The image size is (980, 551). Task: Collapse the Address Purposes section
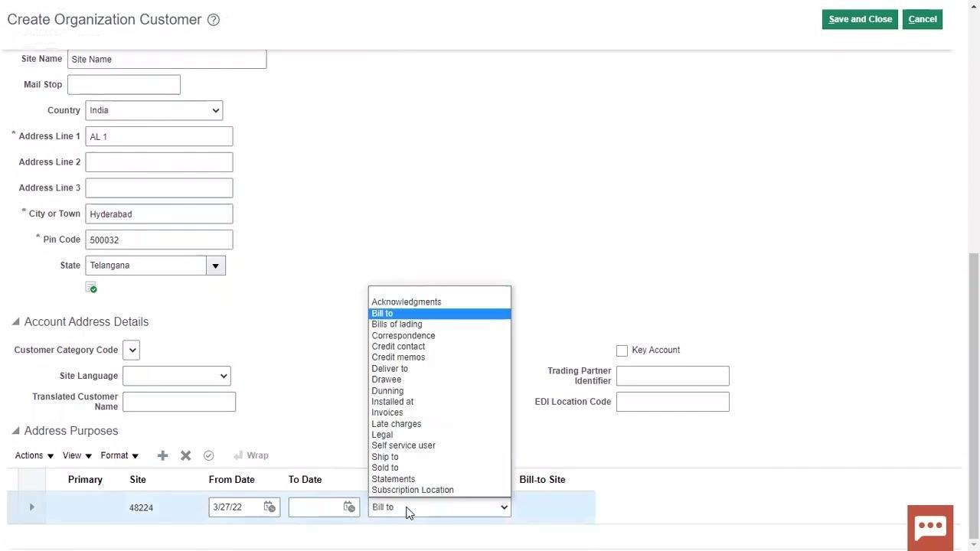click(x=15, y=431)
